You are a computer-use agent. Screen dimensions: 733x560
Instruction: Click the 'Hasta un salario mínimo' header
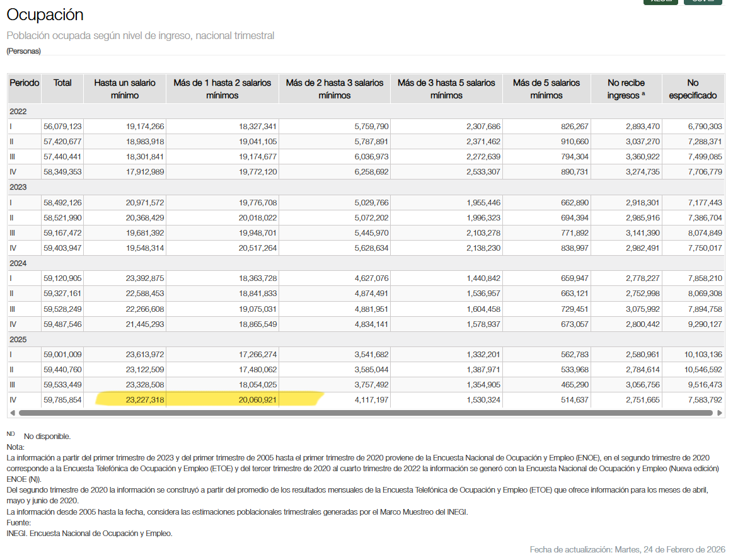pos(125,89)
